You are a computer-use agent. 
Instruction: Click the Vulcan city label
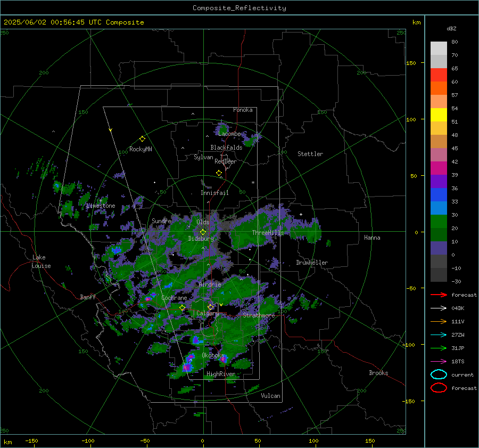270,396
